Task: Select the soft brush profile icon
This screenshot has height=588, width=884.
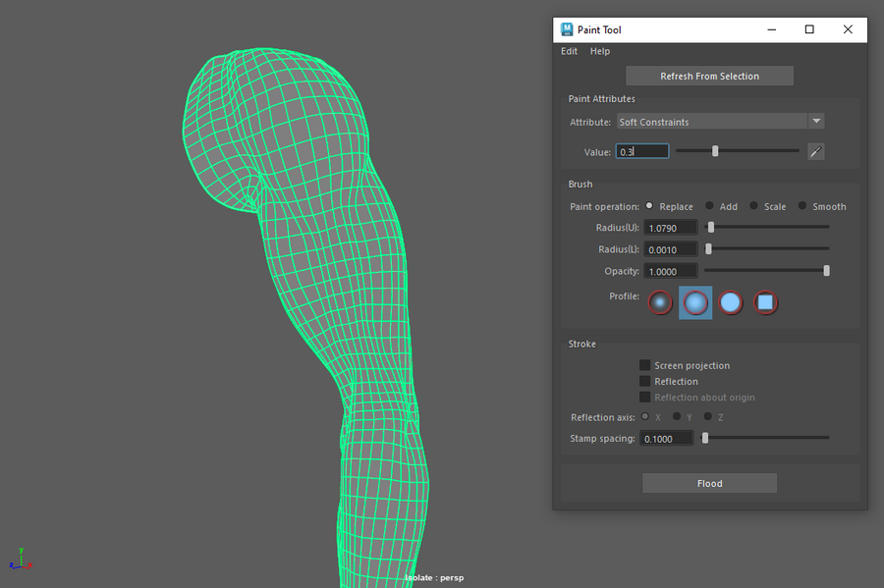Action: (x=695, y=303)
